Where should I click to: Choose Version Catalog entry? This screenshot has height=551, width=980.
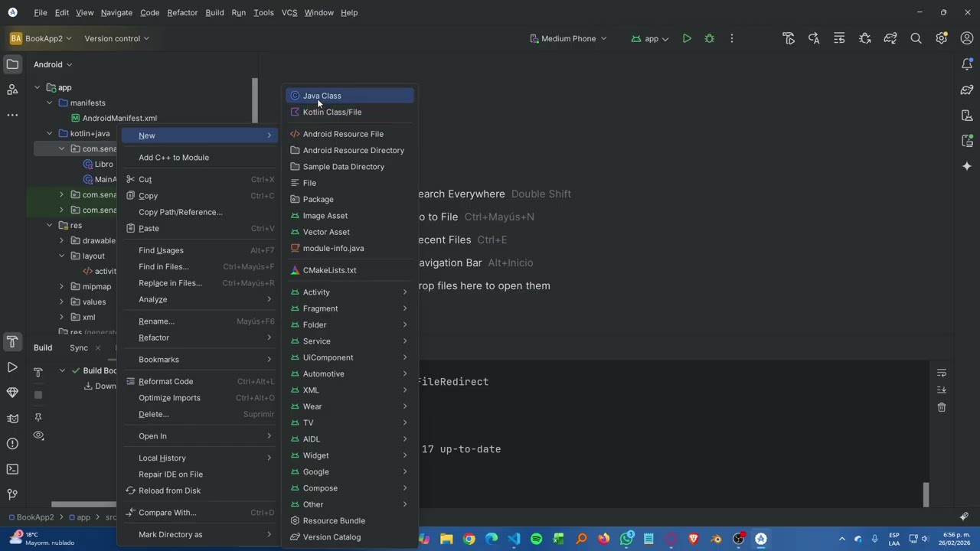tap(350, 537)
